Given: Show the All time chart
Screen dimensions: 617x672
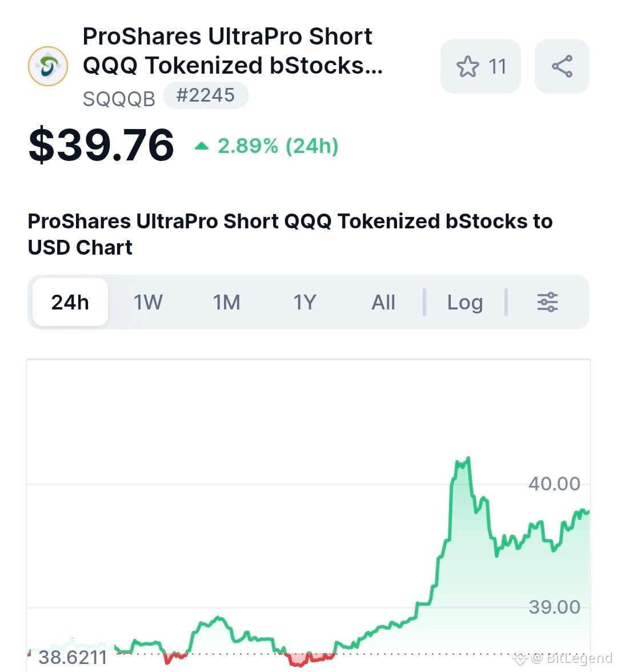Looking at the screenshot, I should point(383,302).
